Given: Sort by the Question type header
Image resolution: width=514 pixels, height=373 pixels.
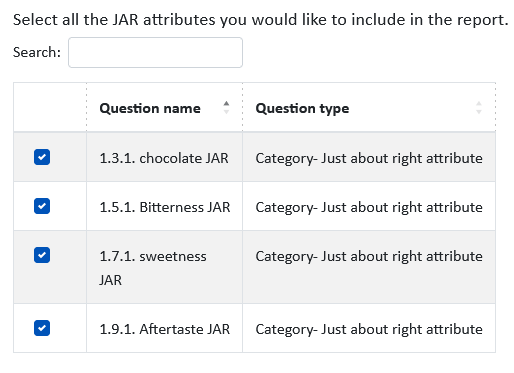Looking at the screenshot, I should pyautogui.click(x=302, y=108).
